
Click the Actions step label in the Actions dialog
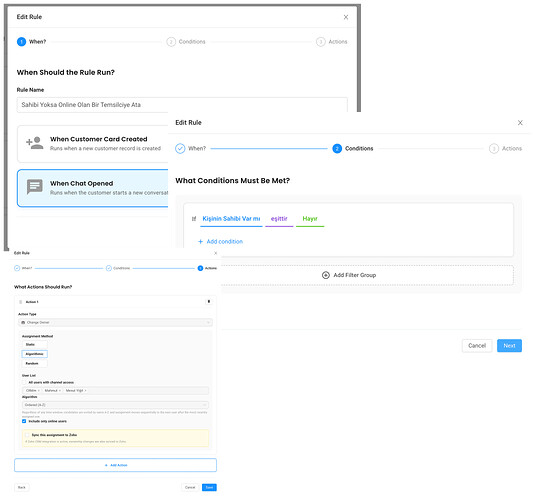pos(211,268)
